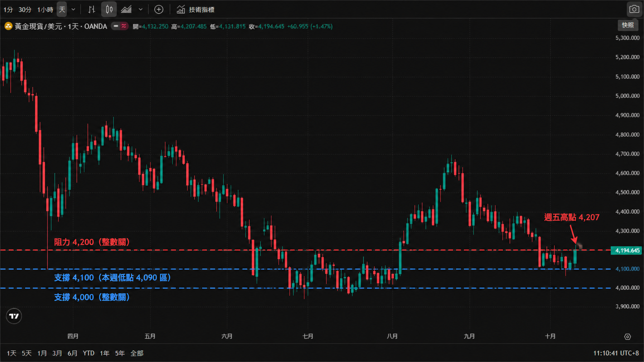Viewport: 644px width, 362px height.
Task: Set range to 5年
Action: tap(120, 353)
